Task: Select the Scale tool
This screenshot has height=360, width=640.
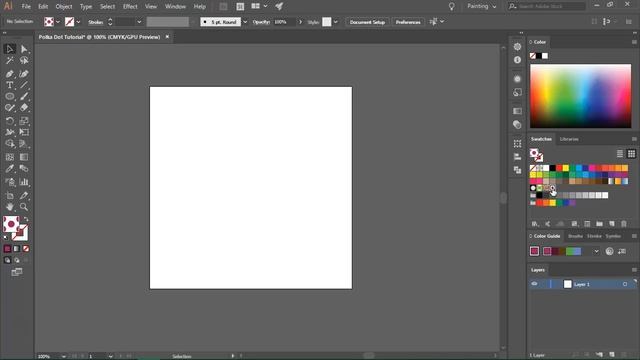Action: (24, 121)
